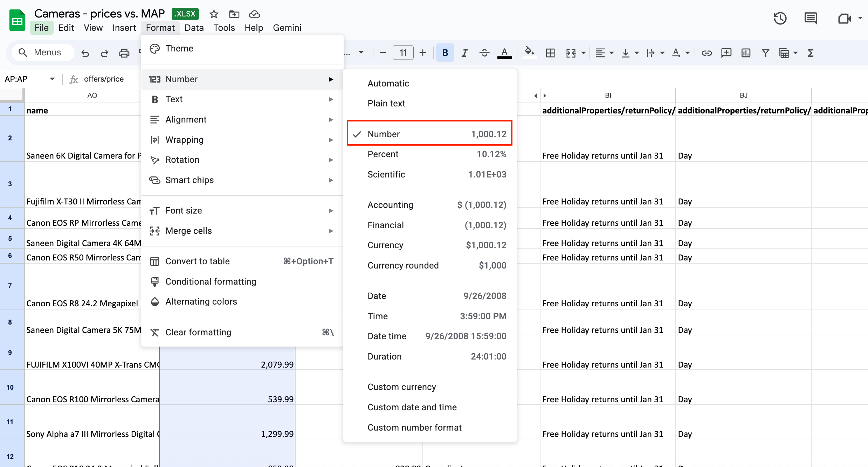Increase font size with the plus stepper
868x467 pixels.
point(423,53)
